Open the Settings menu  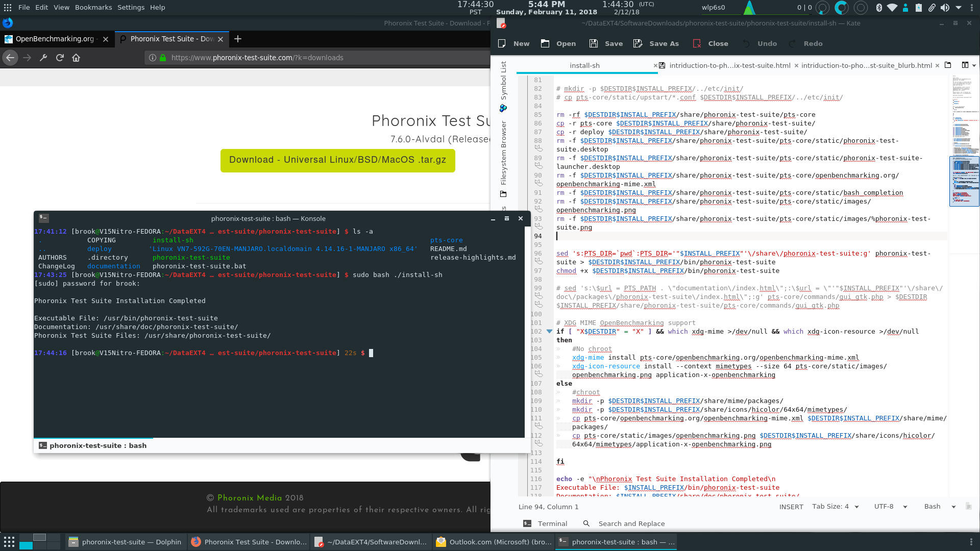(131, 7)
